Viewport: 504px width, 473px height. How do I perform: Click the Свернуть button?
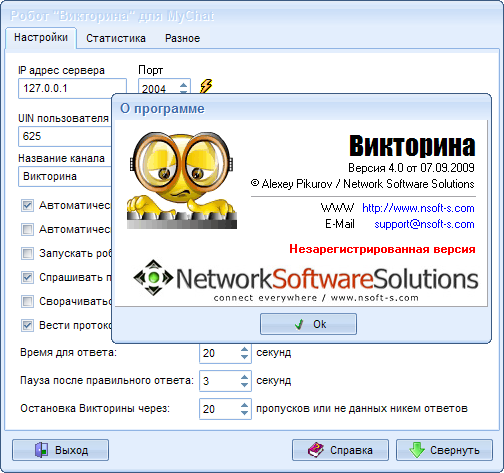pos(444,450)
